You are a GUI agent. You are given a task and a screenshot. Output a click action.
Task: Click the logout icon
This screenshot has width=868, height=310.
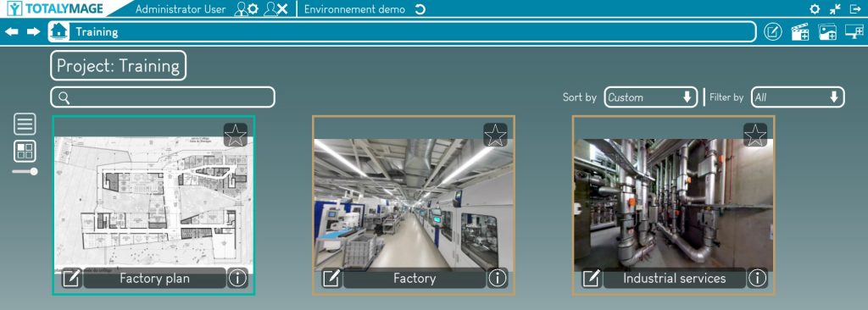[855, 9]
